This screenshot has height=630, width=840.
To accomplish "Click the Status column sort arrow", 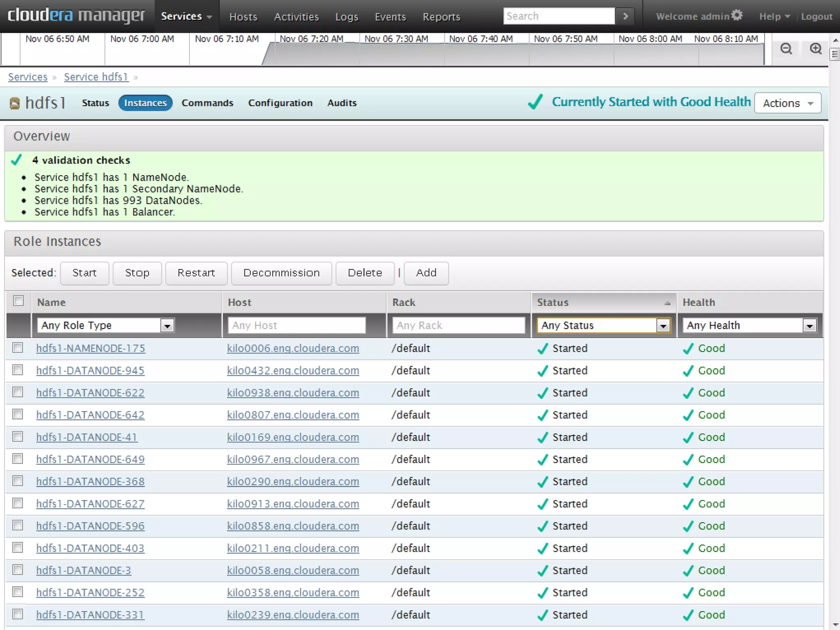I will (x=667, y=303).
